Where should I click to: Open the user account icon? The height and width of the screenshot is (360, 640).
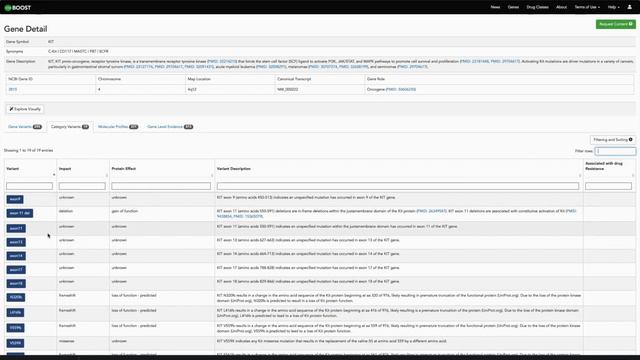tap(629, 7)
